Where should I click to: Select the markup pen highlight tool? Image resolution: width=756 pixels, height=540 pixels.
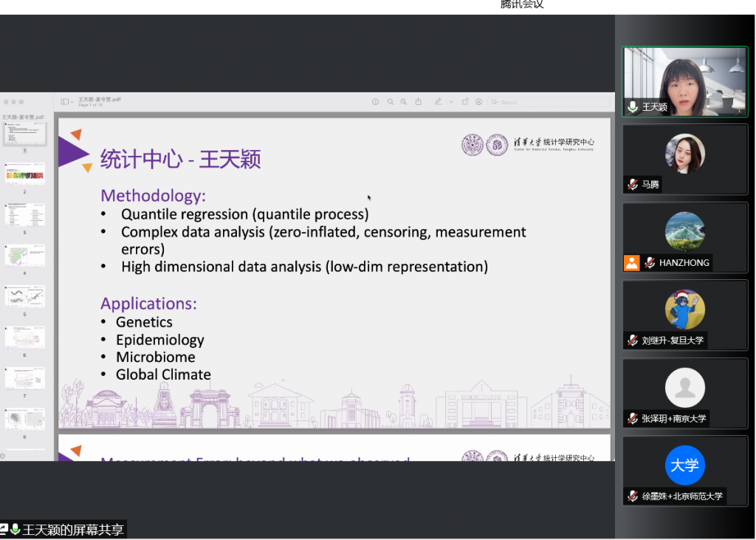click(438, 102)
